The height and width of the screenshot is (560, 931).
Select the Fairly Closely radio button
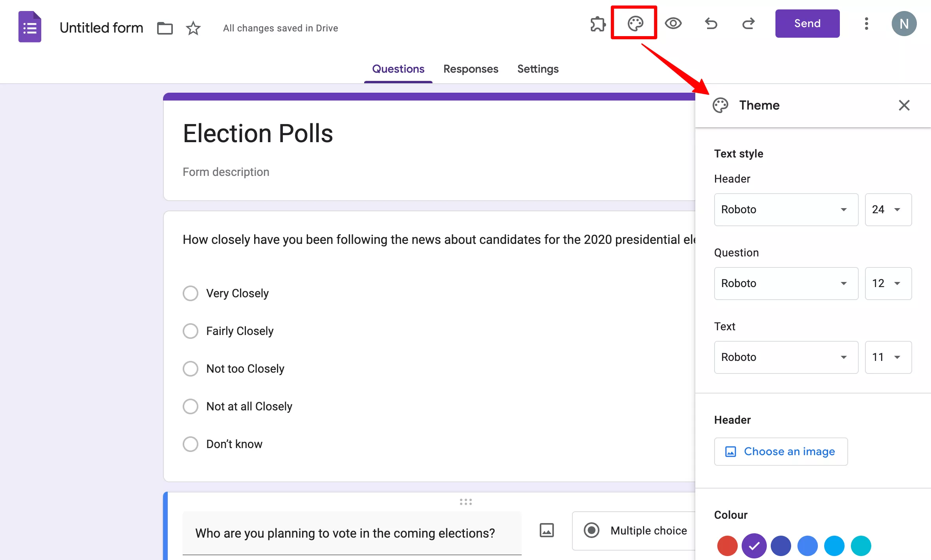pos(190,331)
